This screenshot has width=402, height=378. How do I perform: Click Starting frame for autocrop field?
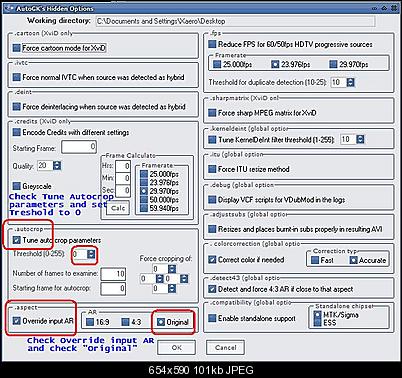coord(113,288)
